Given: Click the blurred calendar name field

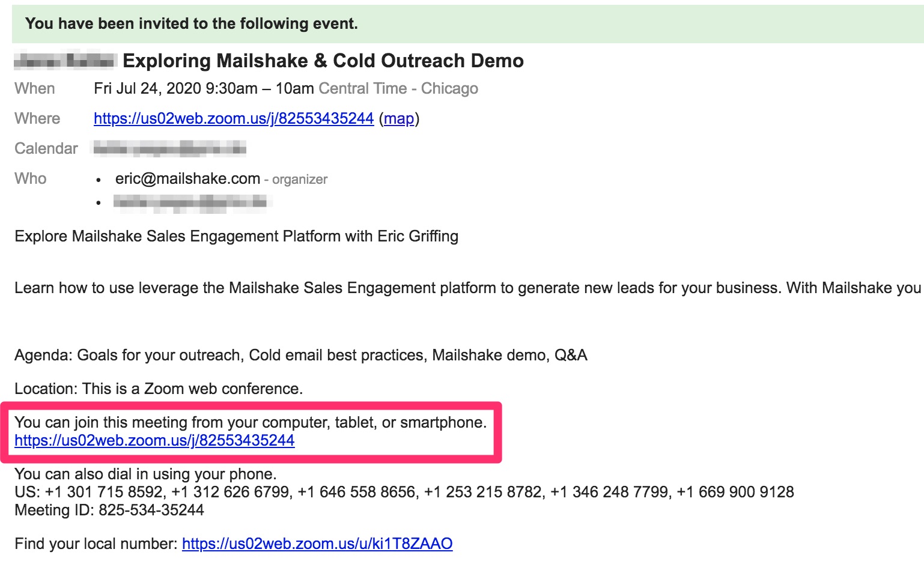Looking at the screenshot, I should coord(169,148).
